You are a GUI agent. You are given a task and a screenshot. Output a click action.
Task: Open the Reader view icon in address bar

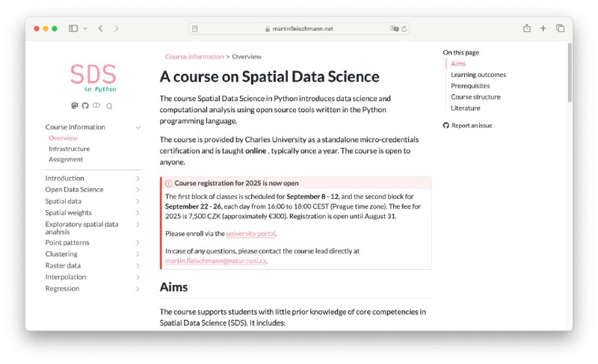point(195,28)
